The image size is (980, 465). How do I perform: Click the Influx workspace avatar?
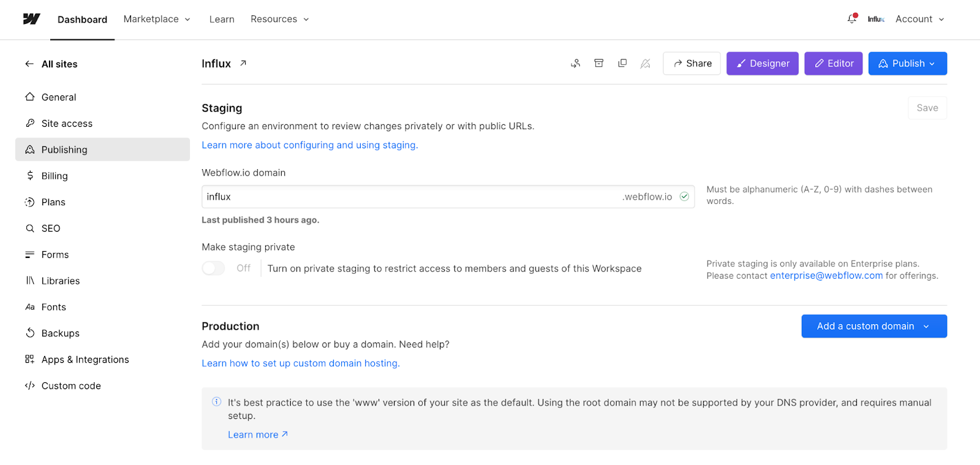tap(876, 19)
